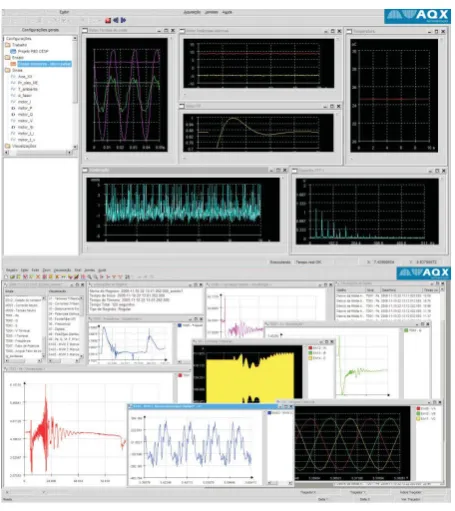The image size is (455, 511).
Task: Select the highlighted ensaio item under Ensaio
Action: click(44, 64)
